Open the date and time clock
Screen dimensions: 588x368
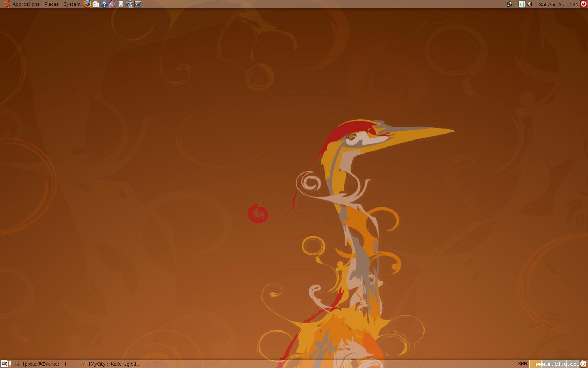(x=558, y=4)
